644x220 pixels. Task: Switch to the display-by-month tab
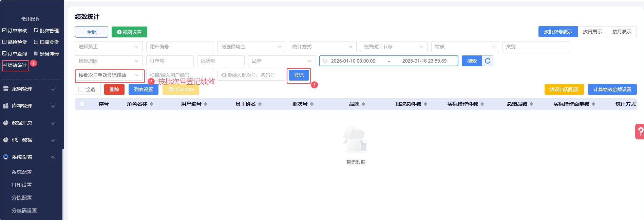[622, 32]
